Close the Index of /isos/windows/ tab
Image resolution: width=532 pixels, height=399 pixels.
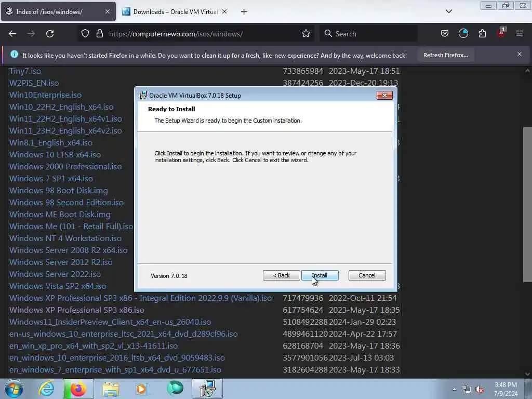pos(107,12)
